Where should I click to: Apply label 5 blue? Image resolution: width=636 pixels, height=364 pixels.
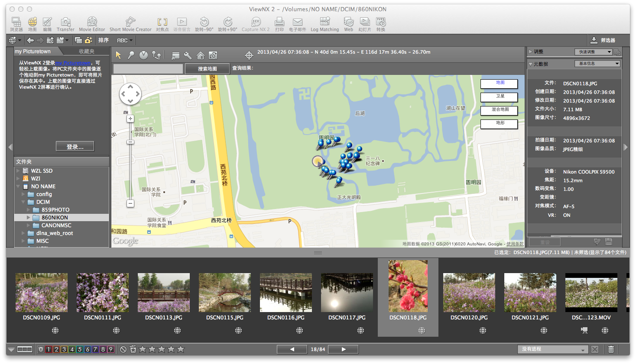pos(80,349)
